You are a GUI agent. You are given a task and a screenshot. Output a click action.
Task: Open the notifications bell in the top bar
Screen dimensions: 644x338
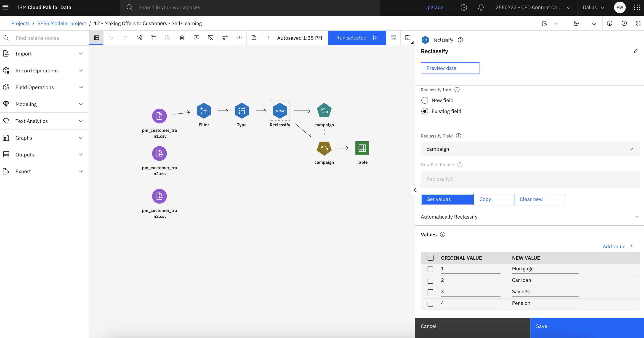click(481, 7)
